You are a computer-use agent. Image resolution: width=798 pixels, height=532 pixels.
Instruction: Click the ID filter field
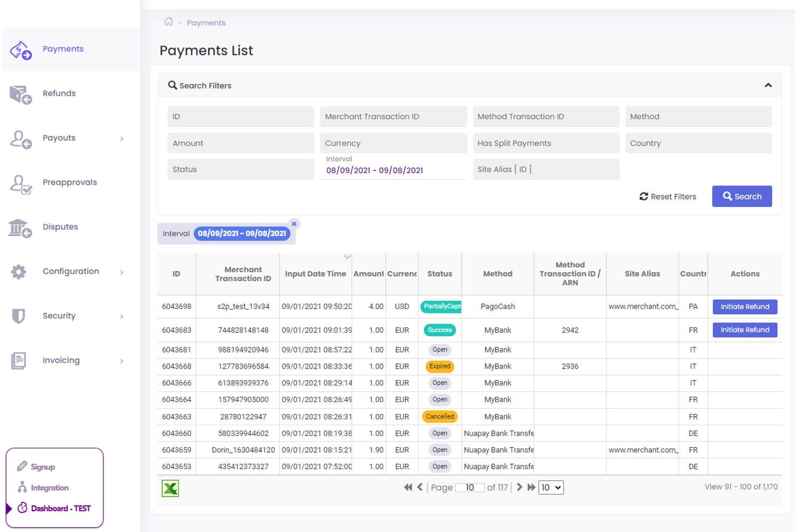coord(240,116)
